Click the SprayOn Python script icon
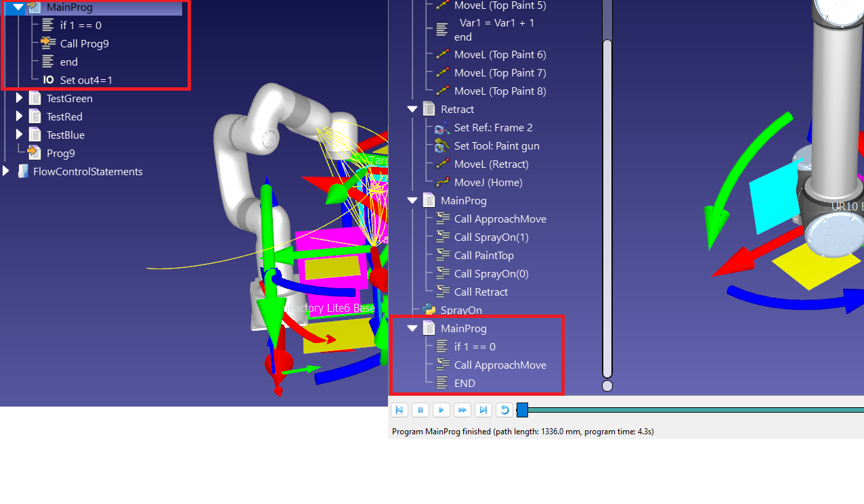The image size is (864, 504). [x=429, y=310]
